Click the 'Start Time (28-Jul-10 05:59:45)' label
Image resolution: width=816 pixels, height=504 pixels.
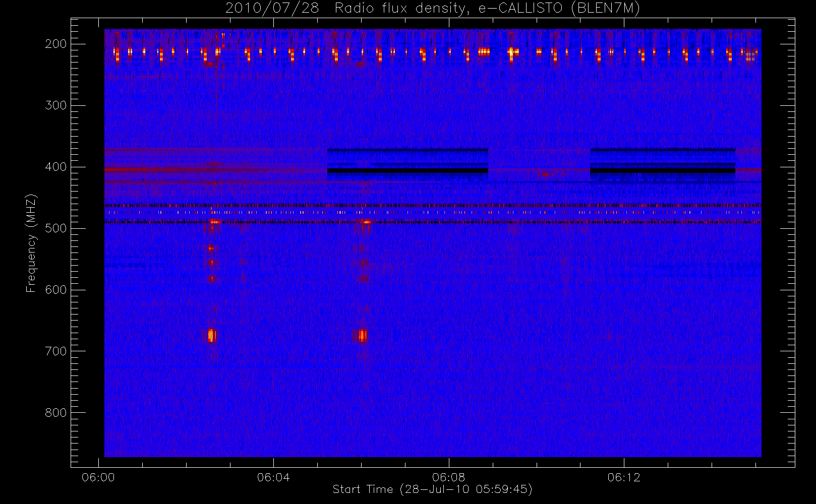(432, 489)
